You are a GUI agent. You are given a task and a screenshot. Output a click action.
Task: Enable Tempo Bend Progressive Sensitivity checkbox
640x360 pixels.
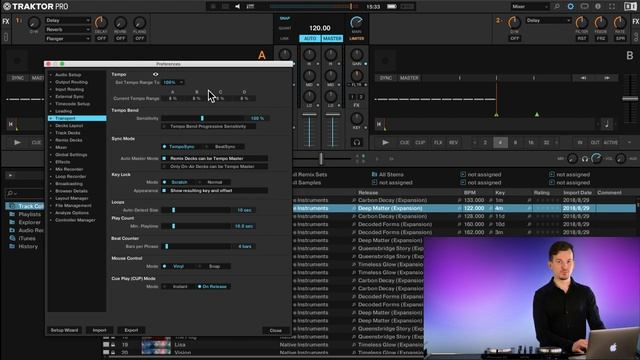coord(164,127)
